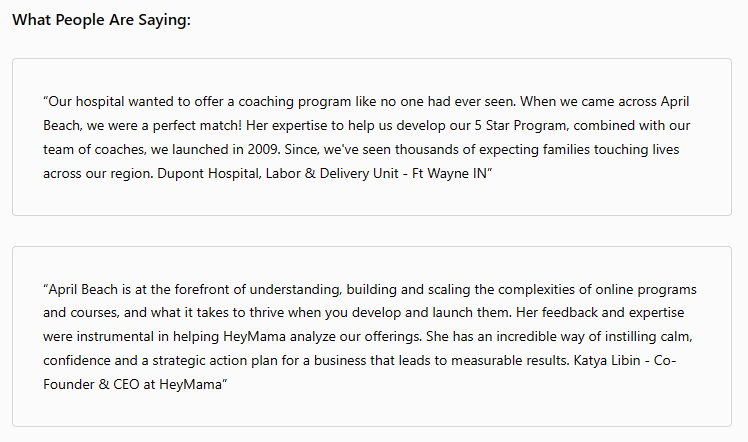Click 'HeyMama' after 'CEO at'
Viewport: 748px width, 442px height.
coord(190,384)
